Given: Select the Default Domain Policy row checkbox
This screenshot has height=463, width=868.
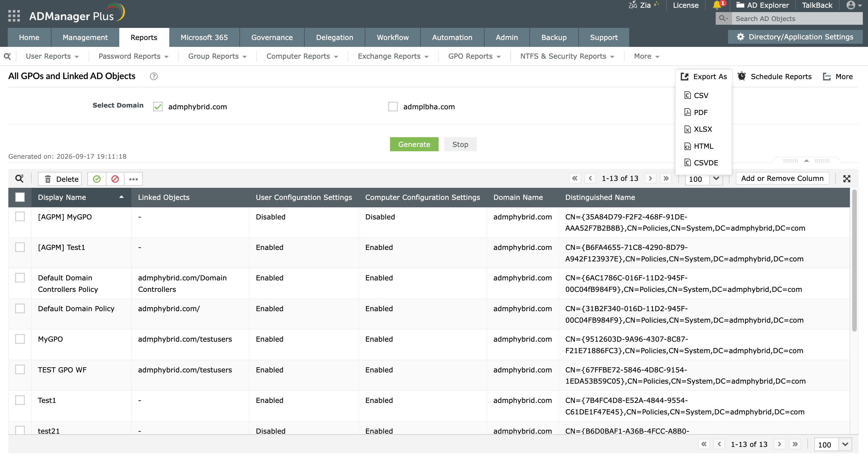Looking at the screenshot, I should click(x=20, y=308).
